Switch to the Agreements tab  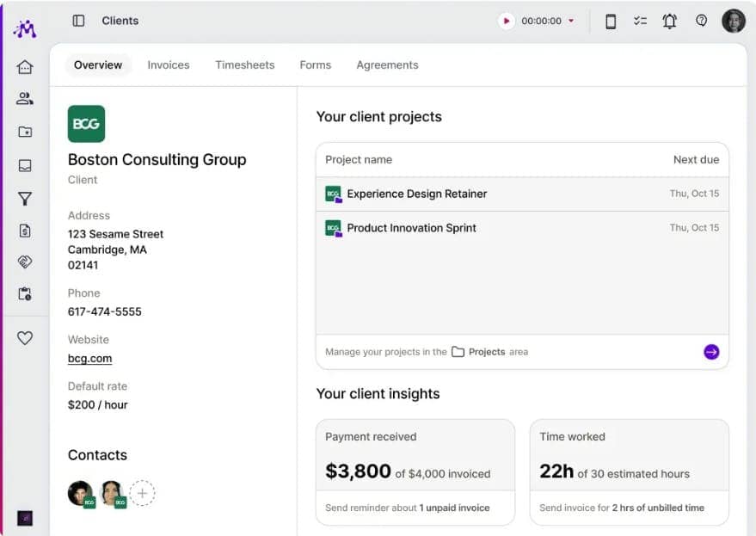pyautogui.click(x=388, y=65)
